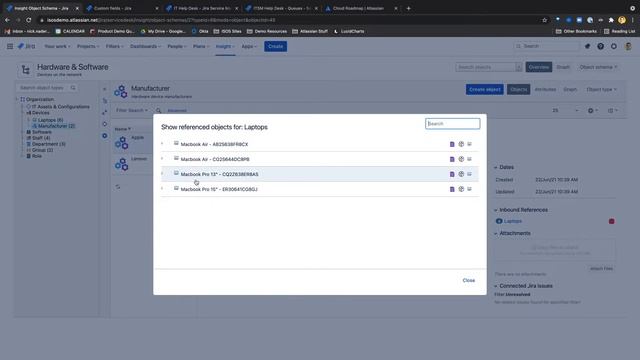
Task: Click globe icon in Macbook Pro 16" row
Action: pyautogui.click(x=461, y=189)
